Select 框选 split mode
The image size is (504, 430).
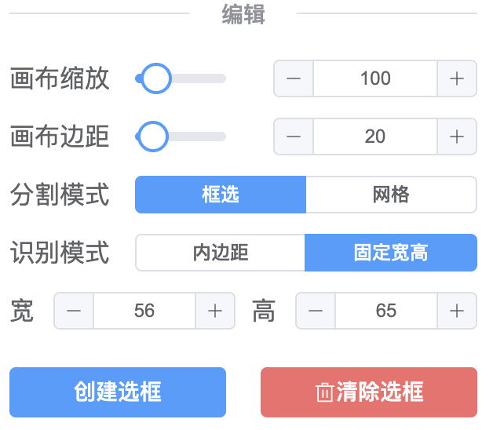[221, 195]
